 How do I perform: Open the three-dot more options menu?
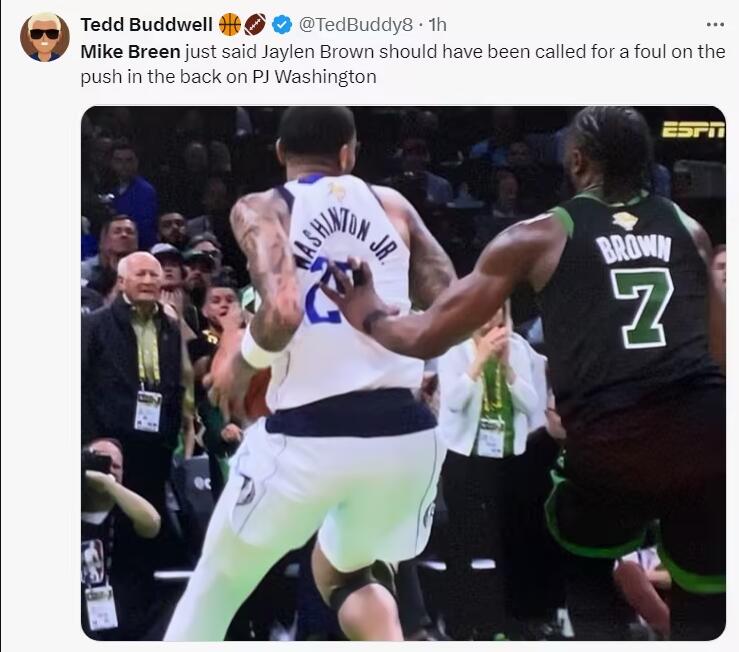coord(715,25)
